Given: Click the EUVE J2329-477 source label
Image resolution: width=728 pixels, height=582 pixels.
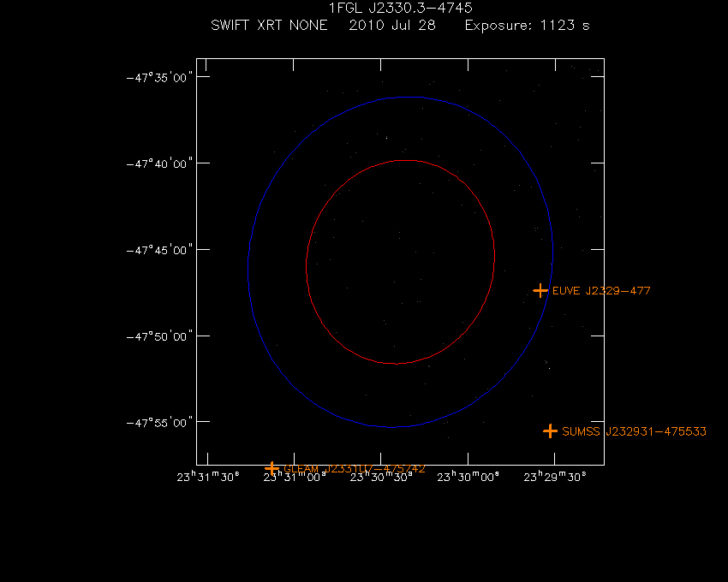Looking at the screenshot, I should coord(601,291).
